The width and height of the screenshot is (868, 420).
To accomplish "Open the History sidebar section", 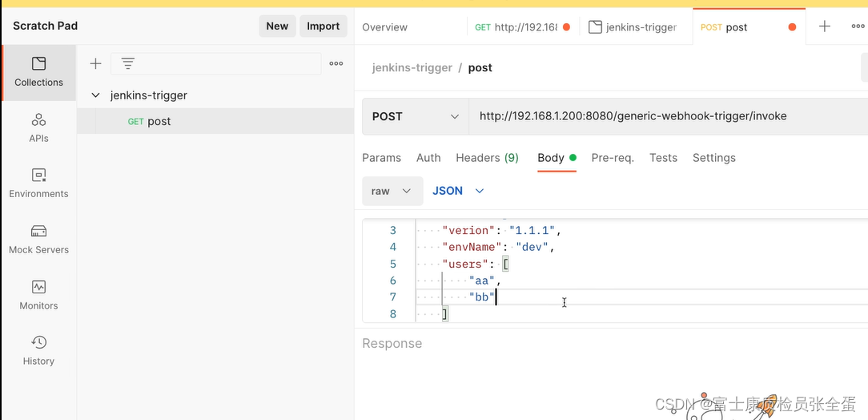I will point(38,351).
